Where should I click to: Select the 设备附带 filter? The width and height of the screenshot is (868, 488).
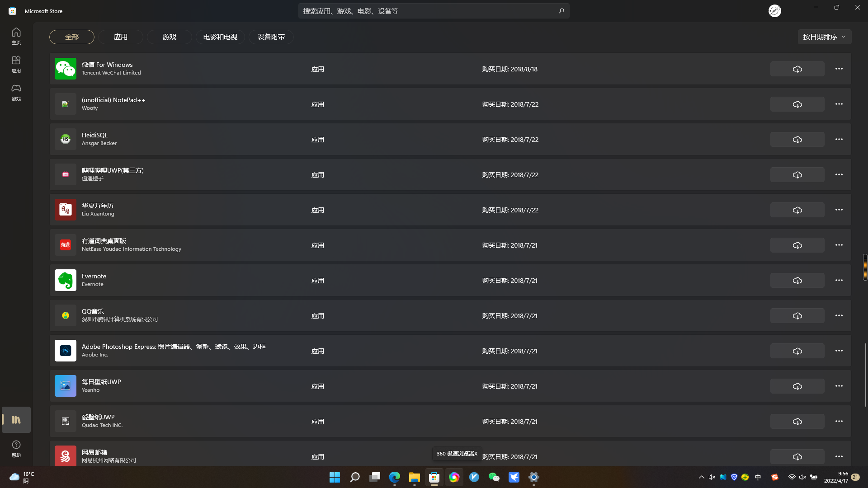click(x=271, y=37)
